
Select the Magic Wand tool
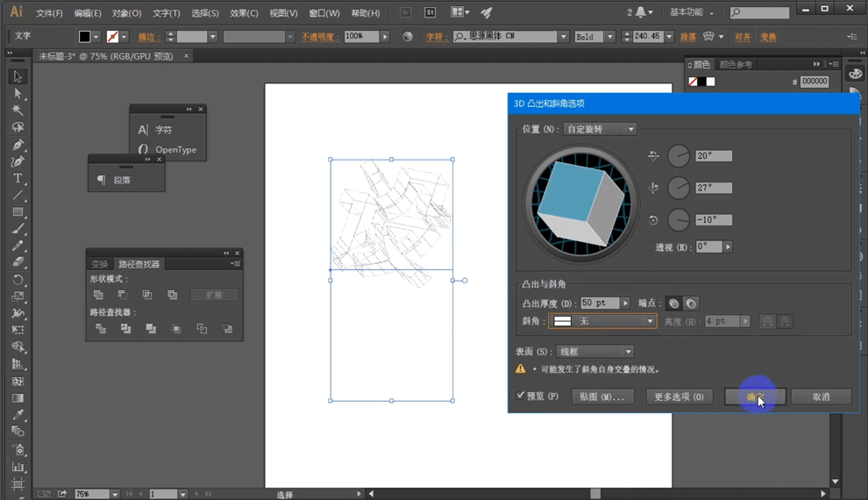tap(18, 111)
